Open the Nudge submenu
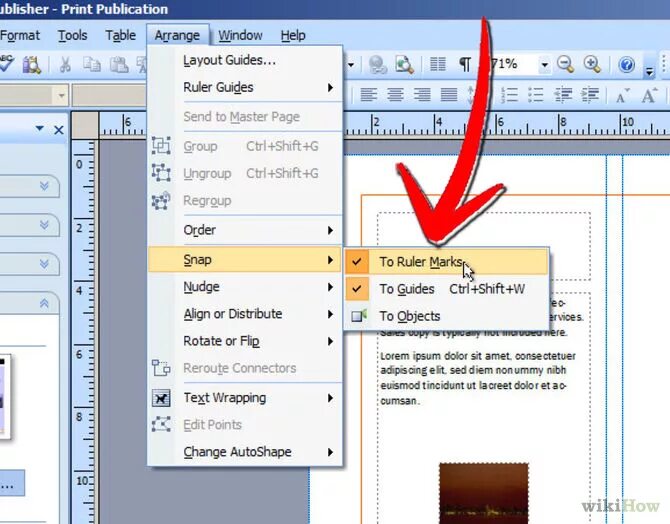Screen dimensions: 670x524 click(245, 286)
